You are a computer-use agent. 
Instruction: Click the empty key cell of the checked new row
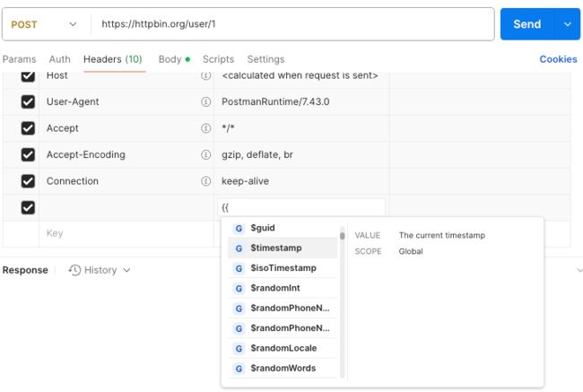pyautogui.click(x=126, y=207)
